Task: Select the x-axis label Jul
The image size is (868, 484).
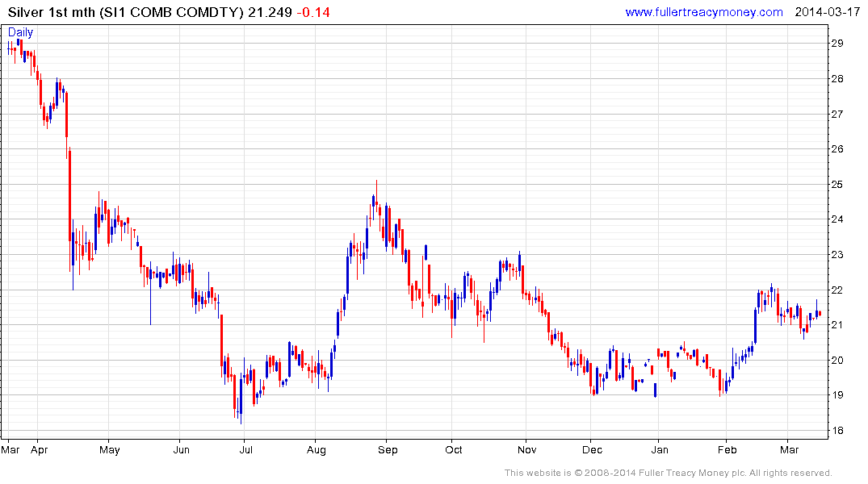Action: click(245, 450)
